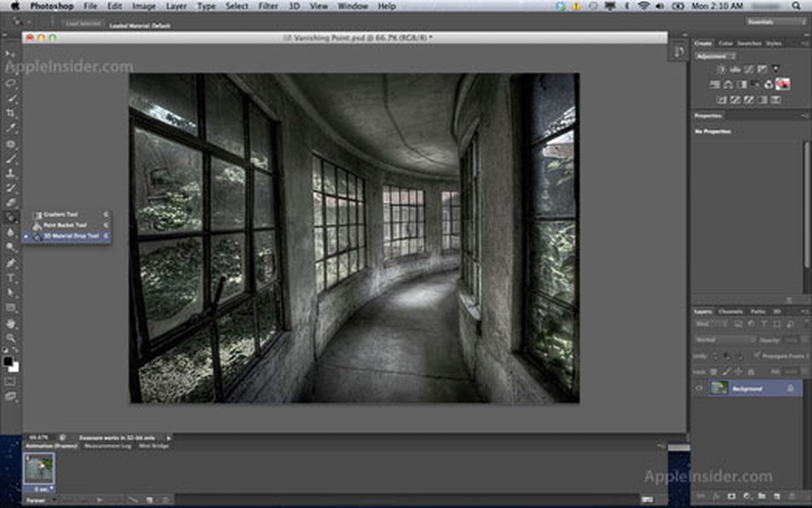The image size is (812, 508).
Task: Select the Eyedropper tool
Action: pos(11,128)
